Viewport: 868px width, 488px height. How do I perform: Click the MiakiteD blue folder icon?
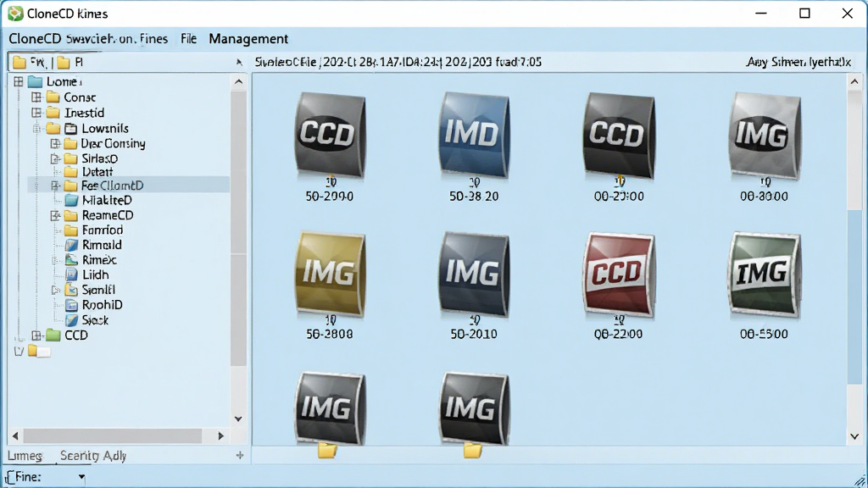71,200
